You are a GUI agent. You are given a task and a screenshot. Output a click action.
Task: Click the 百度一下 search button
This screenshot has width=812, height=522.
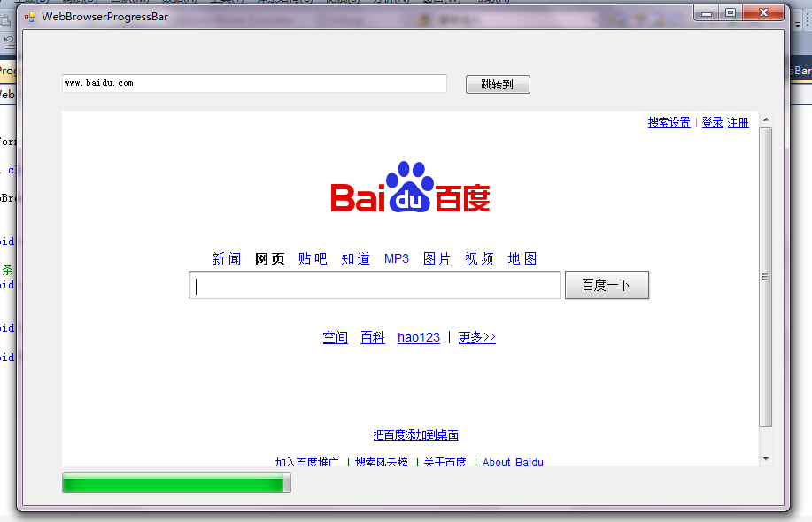pos(607,285)
